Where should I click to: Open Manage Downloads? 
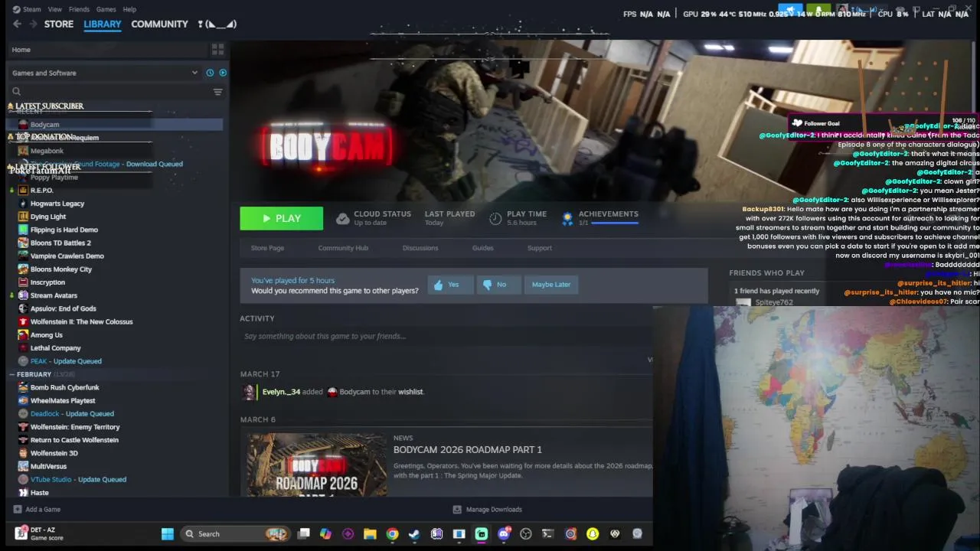tap(487, 510)
